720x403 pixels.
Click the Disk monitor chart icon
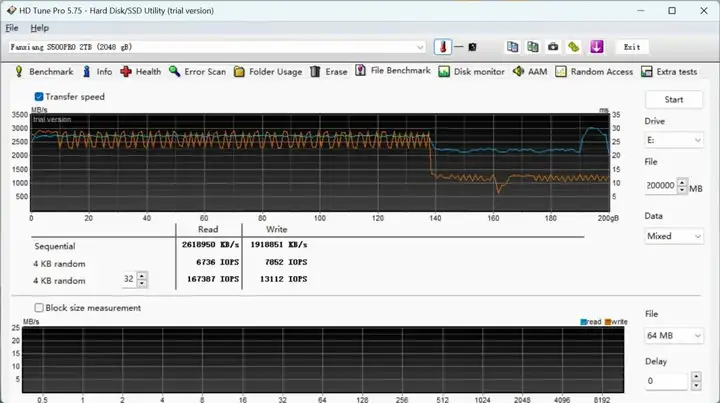(444, 72)
